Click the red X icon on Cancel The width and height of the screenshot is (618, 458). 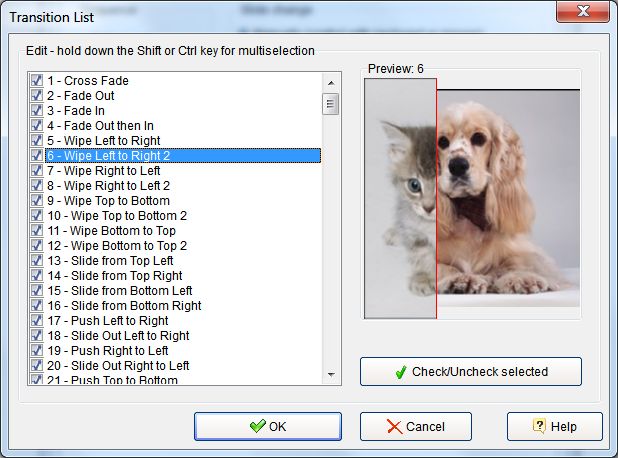click(x=394, y=427)
